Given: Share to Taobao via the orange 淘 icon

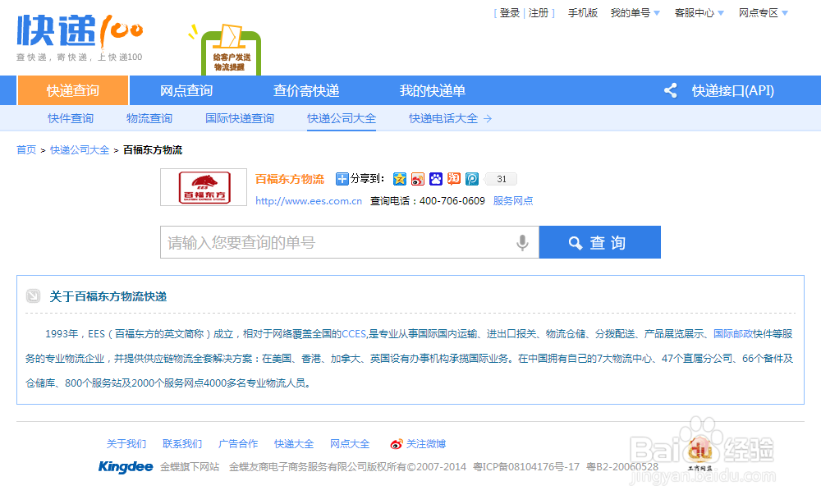Looking at the screenshot, I should [453, 179].
